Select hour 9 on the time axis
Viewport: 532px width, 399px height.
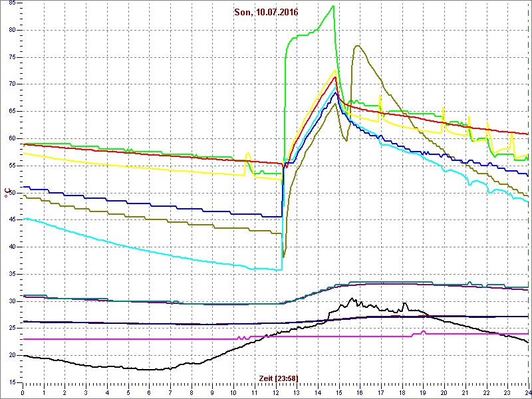[212, 392]
